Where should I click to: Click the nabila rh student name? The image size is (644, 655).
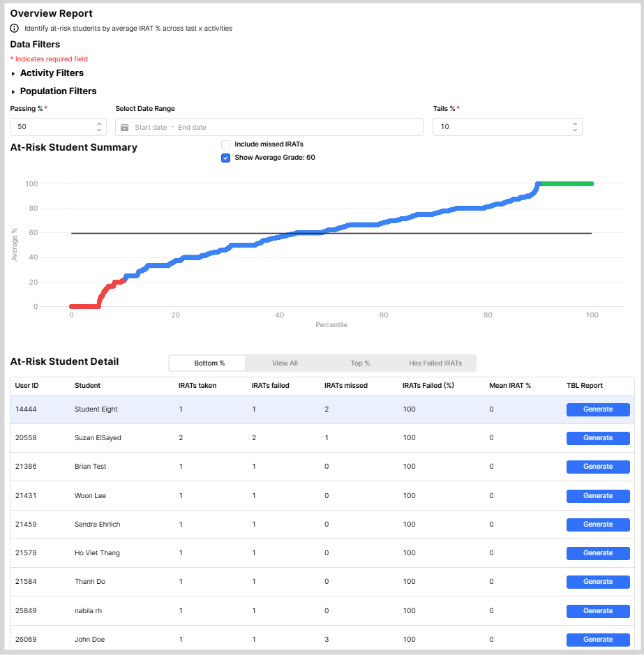click(x=88, y=611)
